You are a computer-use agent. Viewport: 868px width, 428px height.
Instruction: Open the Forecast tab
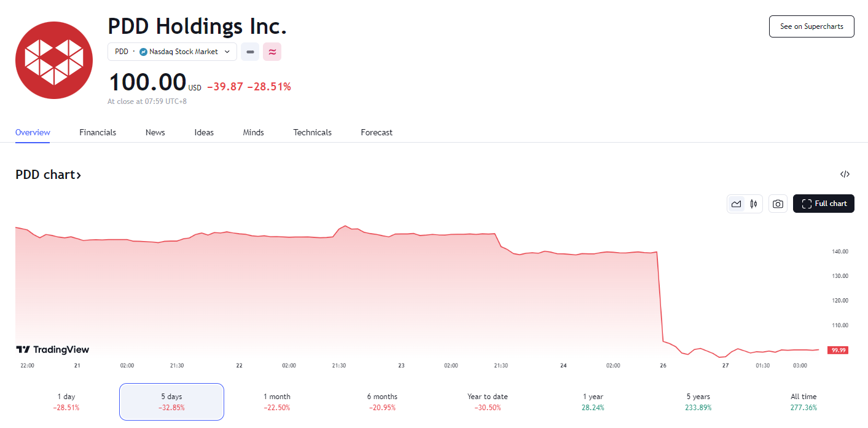tap(377, 133)
